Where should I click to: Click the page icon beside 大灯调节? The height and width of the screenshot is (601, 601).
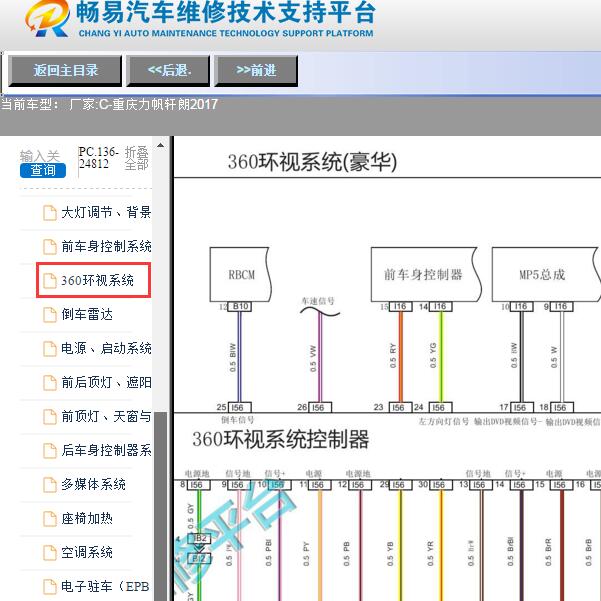pos(49,213)
